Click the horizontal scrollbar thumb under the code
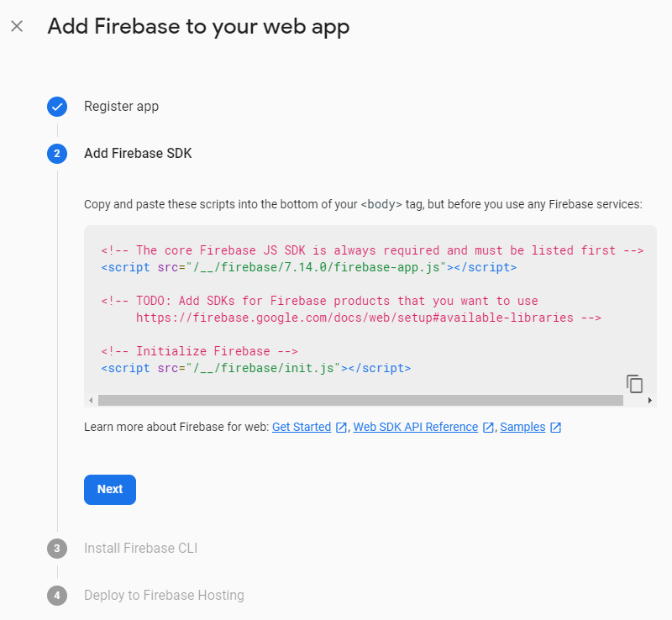 [x=361, y=401]
